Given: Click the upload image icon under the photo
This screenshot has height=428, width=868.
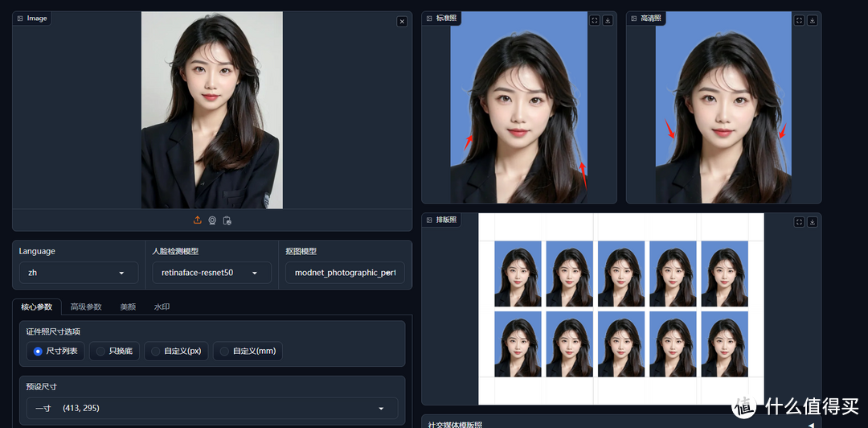Looking at the screenshot, I should tap(198, 220).
